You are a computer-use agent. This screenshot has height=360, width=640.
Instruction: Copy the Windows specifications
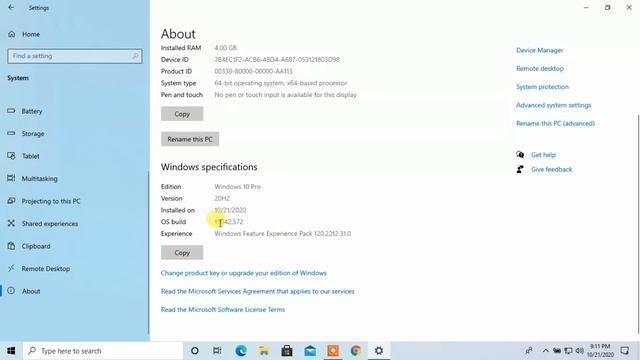(x=182, y=253)
